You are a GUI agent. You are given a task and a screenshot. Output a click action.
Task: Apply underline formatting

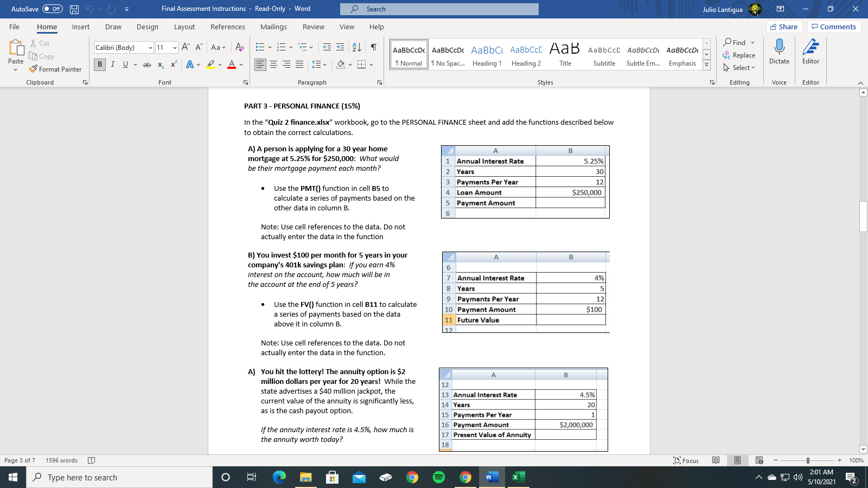(x=125, y=64)
